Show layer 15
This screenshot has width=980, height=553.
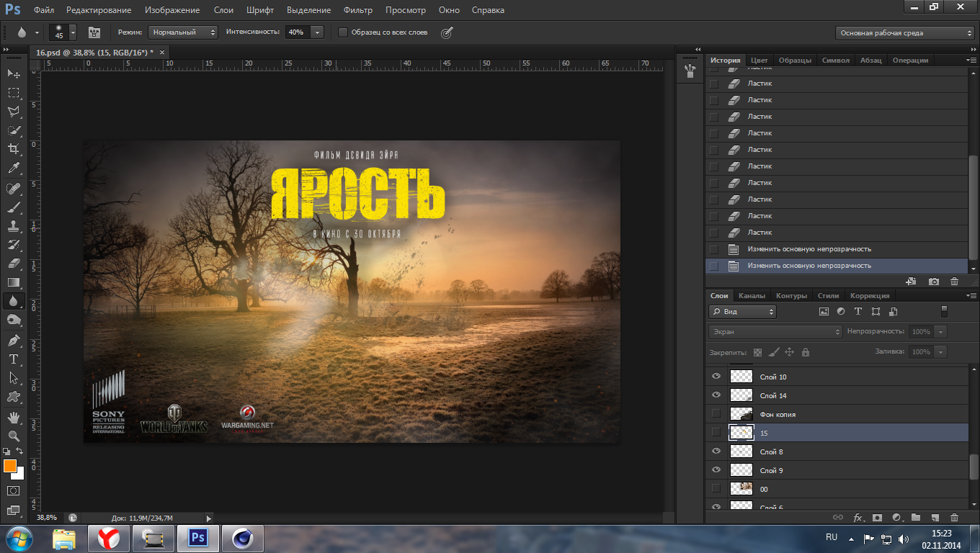(x=716, y=433)
